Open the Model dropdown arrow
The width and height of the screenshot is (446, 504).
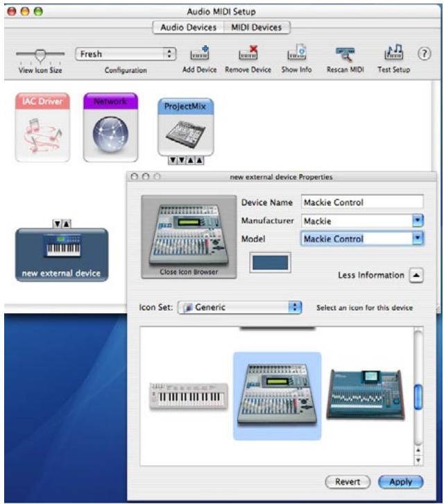point(418,238)
